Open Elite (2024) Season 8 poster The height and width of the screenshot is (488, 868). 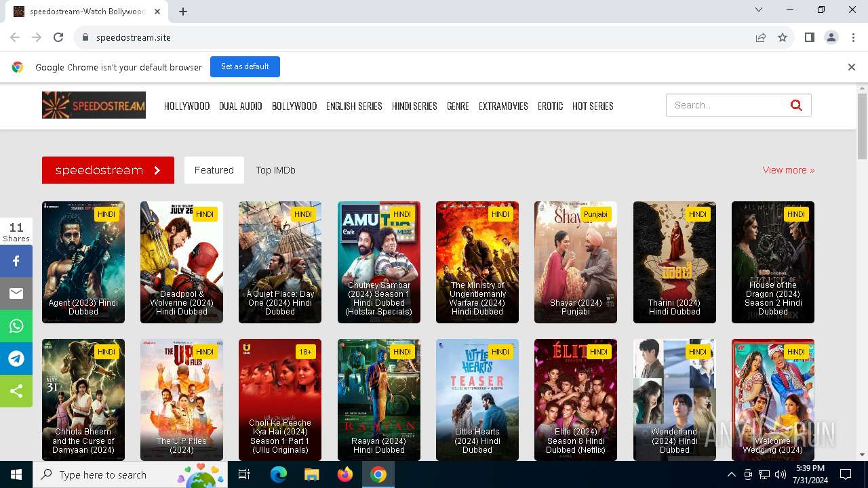coord(576,400)
